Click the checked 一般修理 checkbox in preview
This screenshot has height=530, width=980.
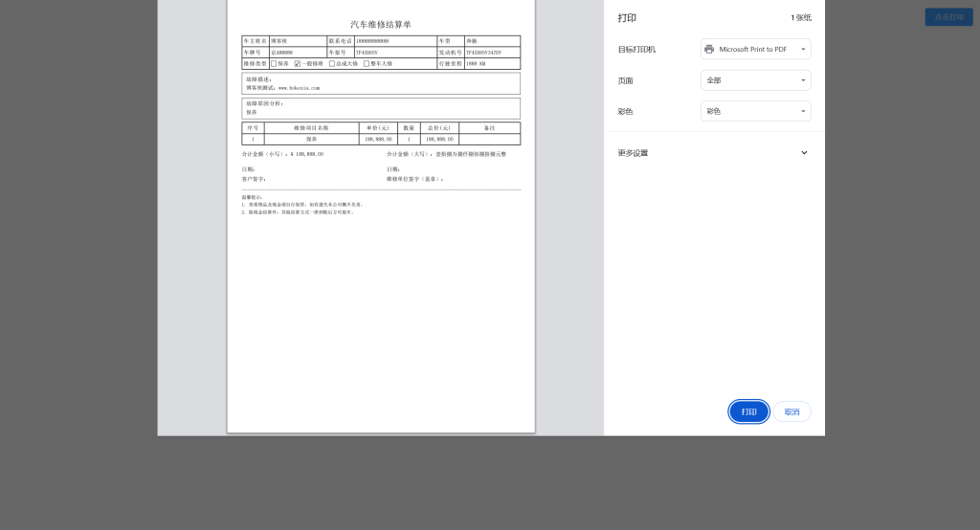pyautogui.click(x=298, y=64)
